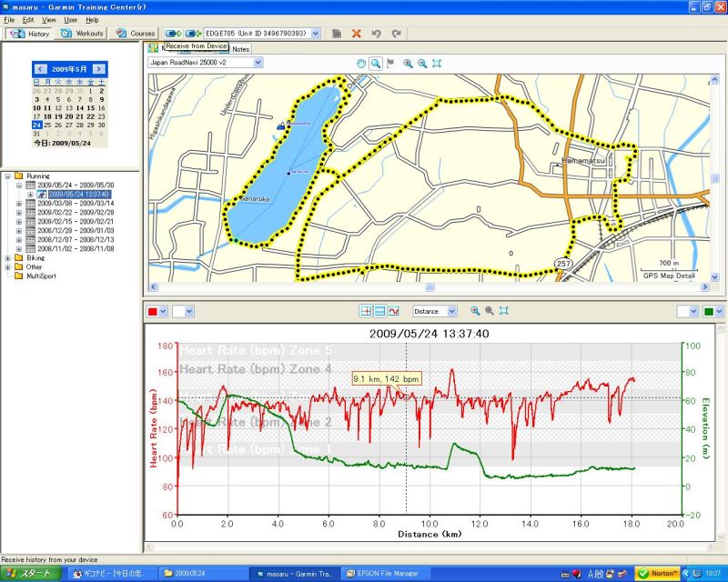Click the Courses button
728x582 pixels.
click(134, 34)
